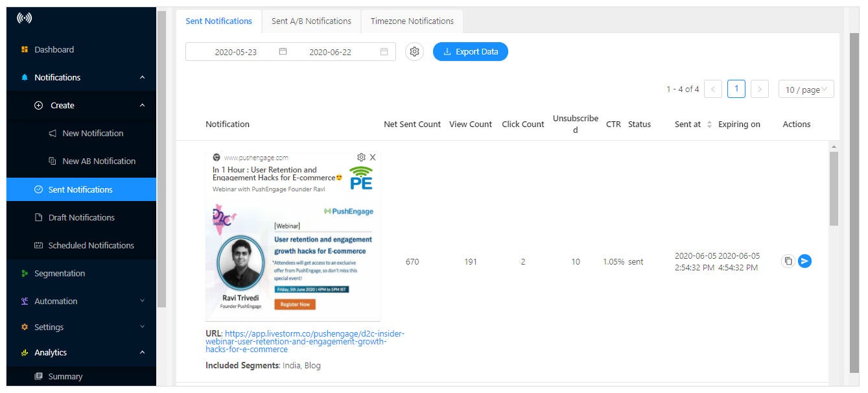Click the gear icon beside the date range
868x393 pixels.
414,51
